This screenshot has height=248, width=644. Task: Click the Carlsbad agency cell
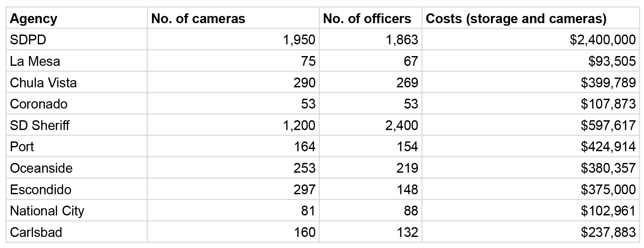(x=76, y=232)
